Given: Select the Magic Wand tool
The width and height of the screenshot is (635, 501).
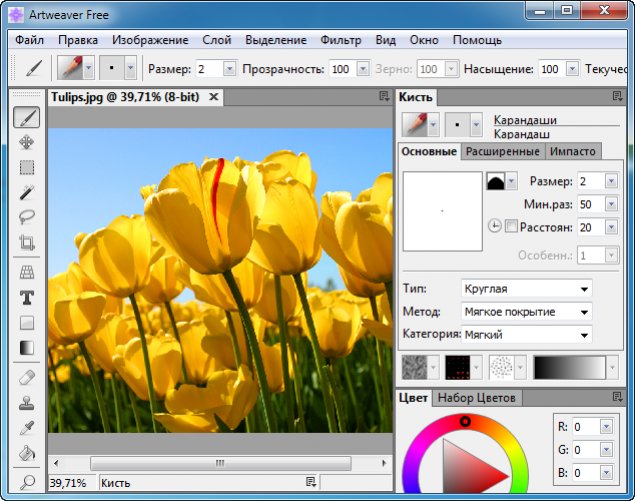Looking at the screenshot, I should pyautogui.click(x=27, y=192).
